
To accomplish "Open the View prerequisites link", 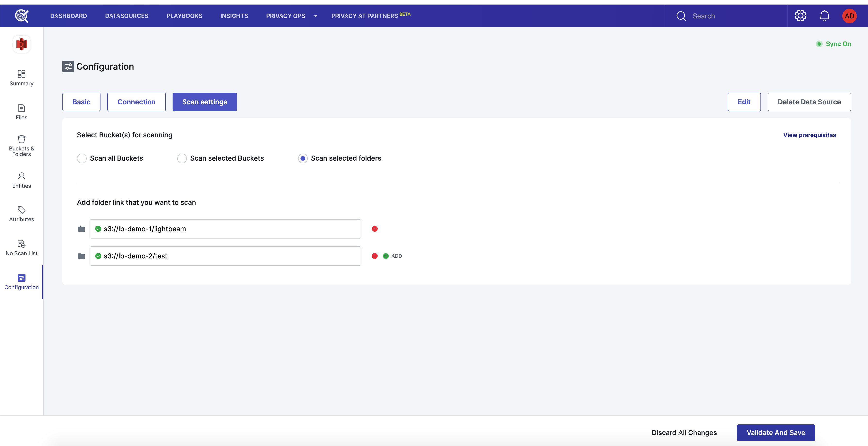I will [809, 135].
